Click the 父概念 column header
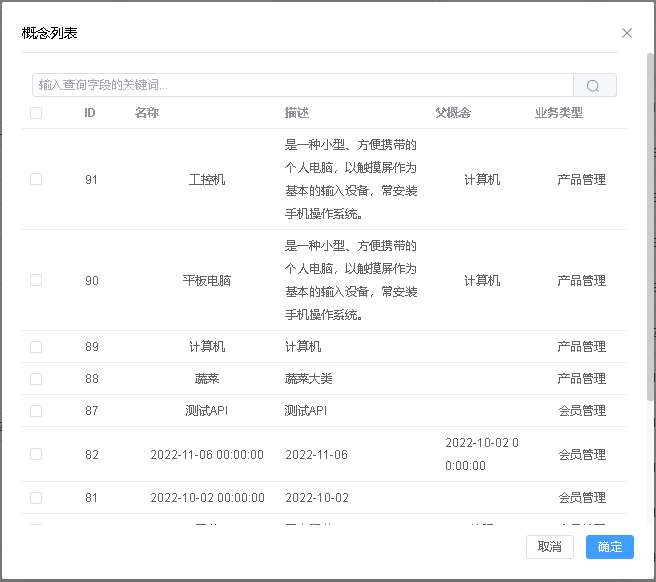Viewport: 656px width, 582px height. pos(453,113)
